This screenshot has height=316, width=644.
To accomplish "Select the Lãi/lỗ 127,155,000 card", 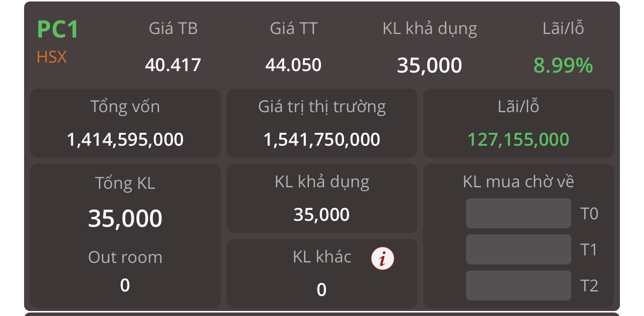I will point(519,123).
